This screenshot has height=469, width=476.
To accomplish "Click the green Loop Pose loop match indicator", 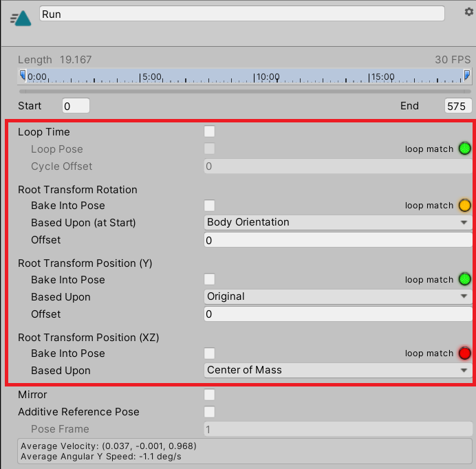I will [x=465, y=149].
